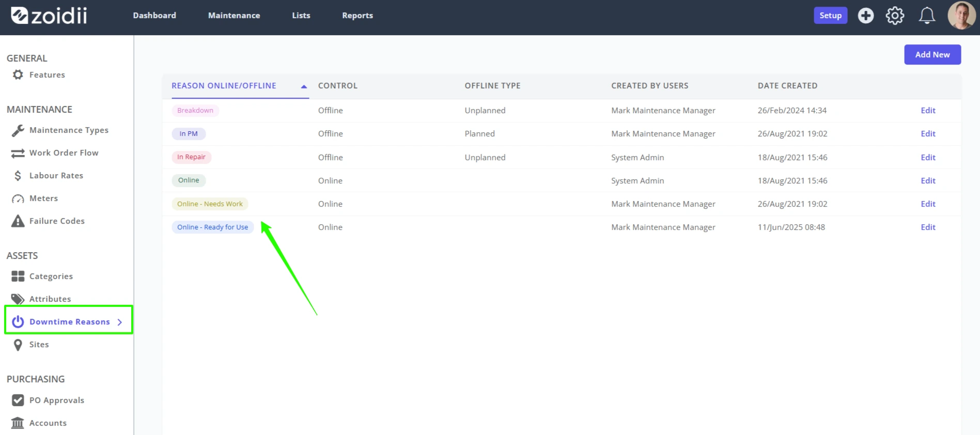Viewport: 980px width, 435px height.
Task: Click the Sites location pin icon
Action: click(x=18, y=345)
